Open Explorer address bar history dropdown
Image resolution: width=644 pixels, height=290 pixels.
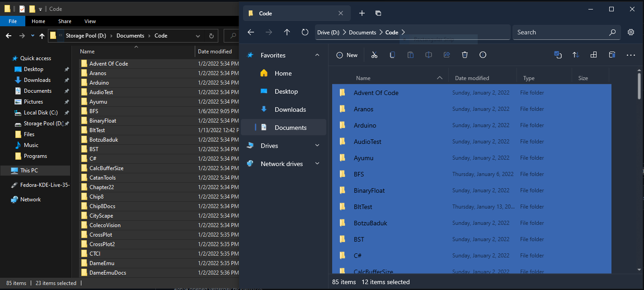pyautogui.click(x=197, y=36)
